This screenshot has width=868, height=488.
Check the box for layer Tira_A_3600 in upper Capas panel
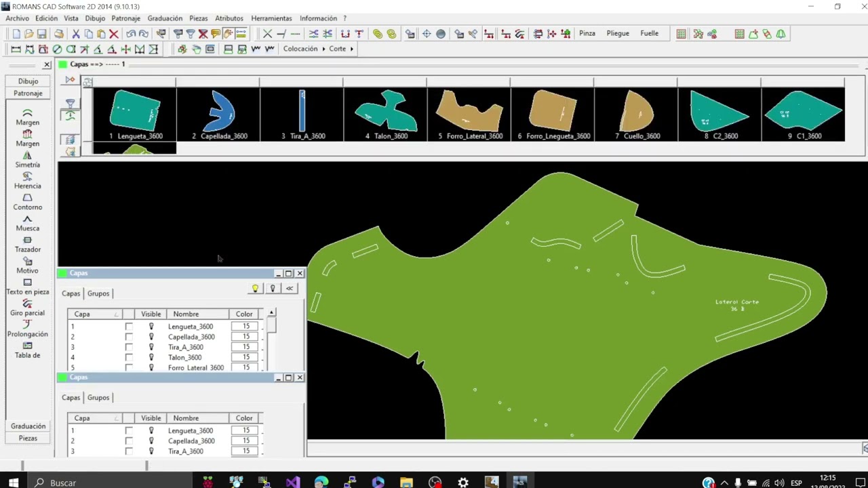(x=129, y=347)
